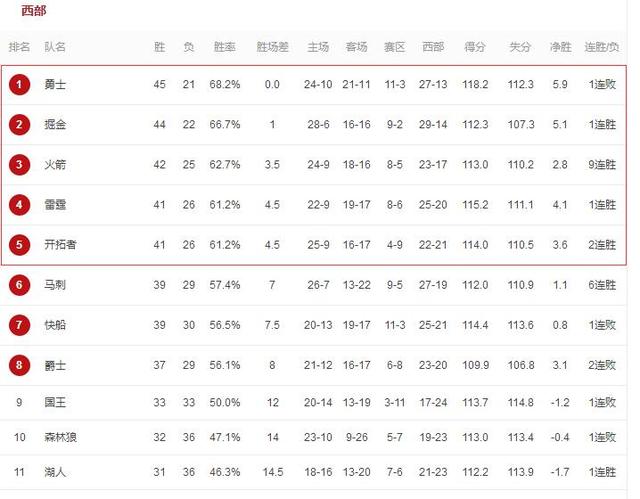Click the rank 2 red badge
The width and height of the screenshot is (640, 499).
(x=19, y=125)
